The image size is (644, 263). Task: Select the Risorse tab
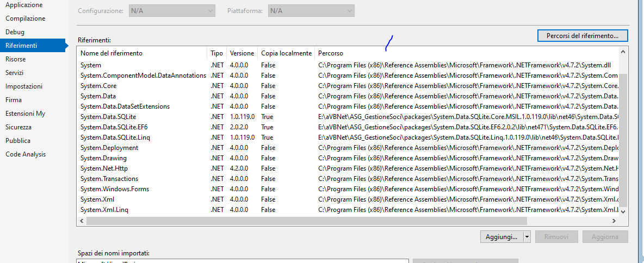15,59
